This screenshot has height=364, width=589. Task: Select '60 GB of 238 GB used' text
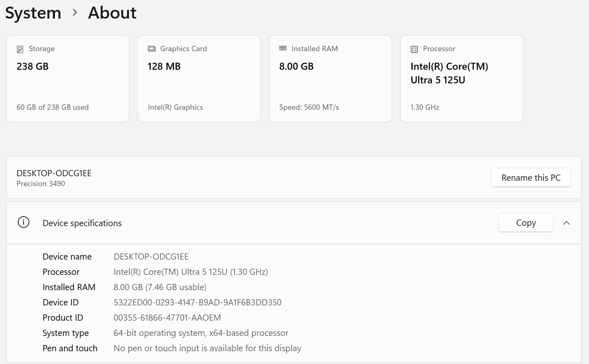click(52, 107)
